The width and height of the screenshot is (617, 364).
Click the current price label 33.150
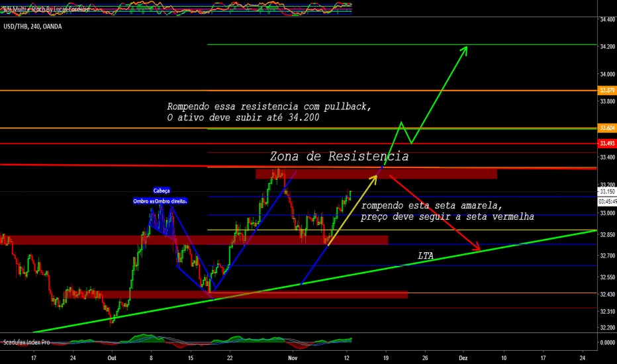607,192
